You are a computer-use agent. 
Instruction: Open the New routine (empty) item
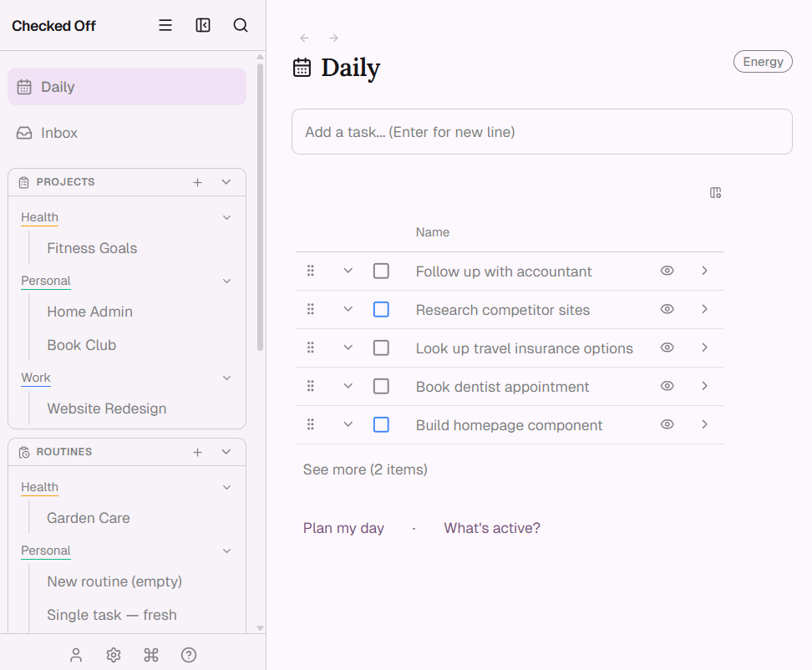click(114, 581)
